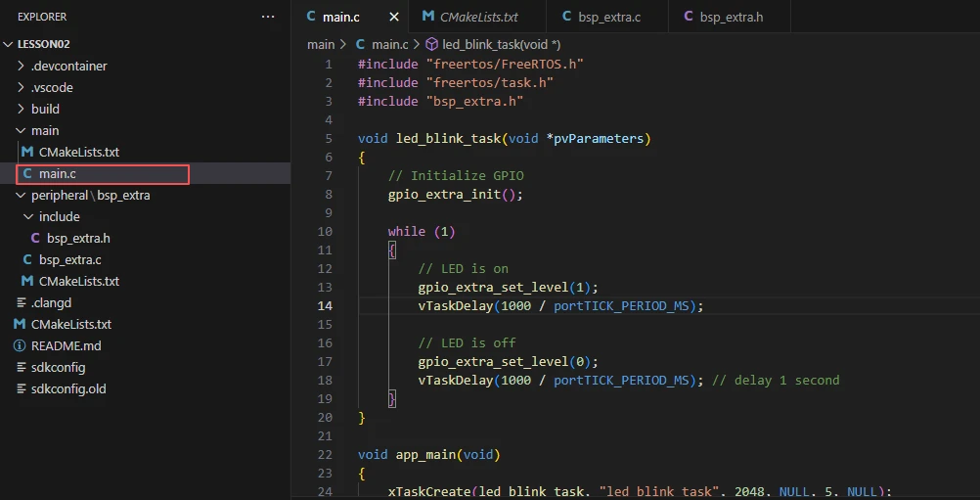Image resolution: width=980 pixels, height=500 pixels.
Task: Click the .clangd file icon
Action: (20, 302)
